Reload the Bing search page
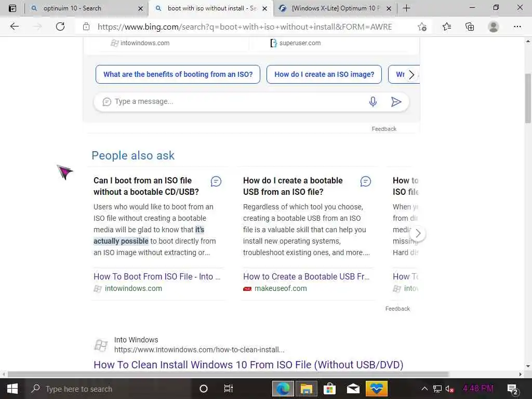 pos(60,26)
